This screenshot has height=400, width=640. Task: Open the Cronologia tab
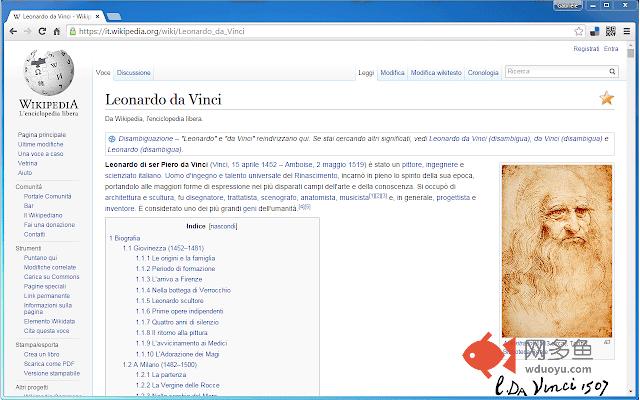click(x=483, y=73)
